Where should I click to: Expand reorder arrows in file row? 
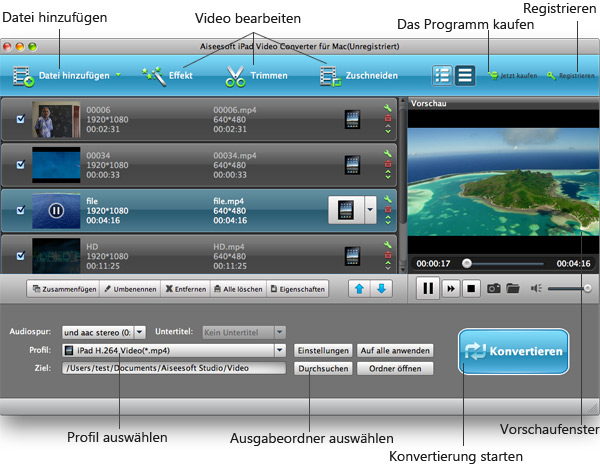coord(388,220)
